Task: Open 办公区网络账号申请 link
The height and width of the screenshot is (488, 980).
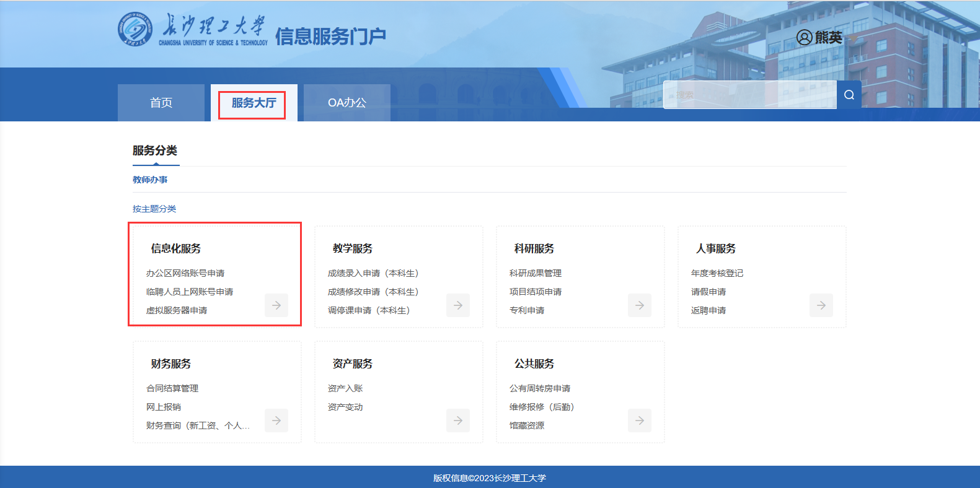Action: pos(185,273)
